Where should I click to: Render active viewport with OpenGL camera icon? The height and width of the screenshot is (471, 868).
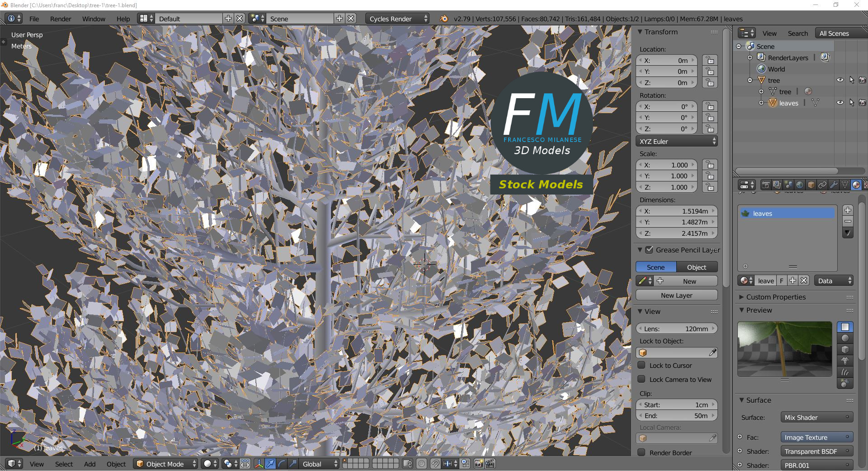point(478,464)
